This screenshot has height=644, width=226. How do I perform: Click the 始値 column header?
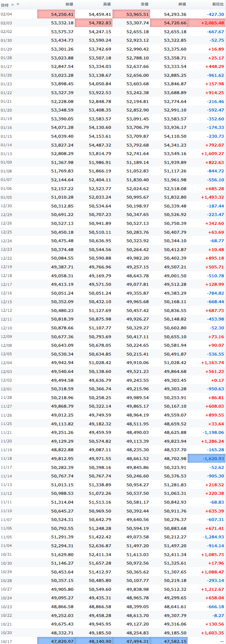tap(69, 4)
